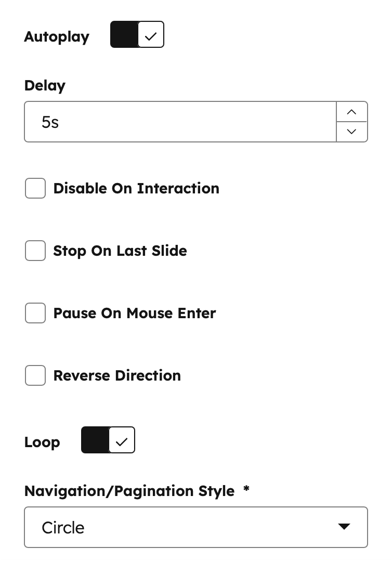This screenshot has width=392, height=574.
Task: Toggle the Autoplay switch
Action: [x=137, y=34]
